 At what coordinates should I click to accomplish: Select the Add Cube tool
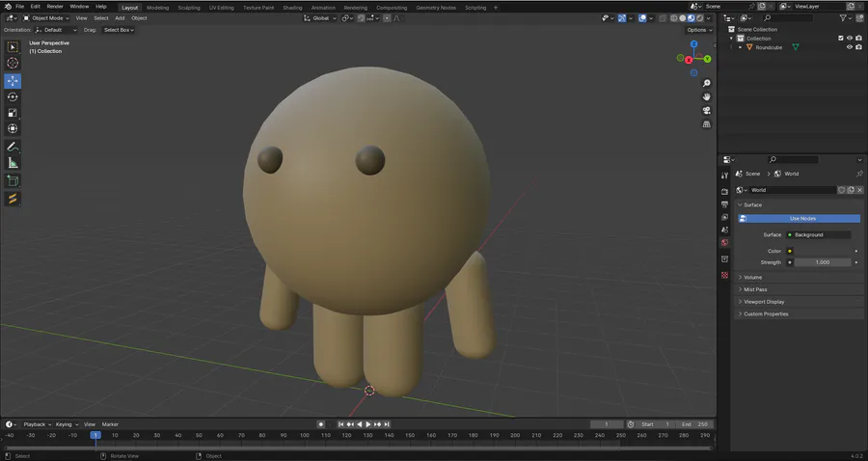pos(13,181)
